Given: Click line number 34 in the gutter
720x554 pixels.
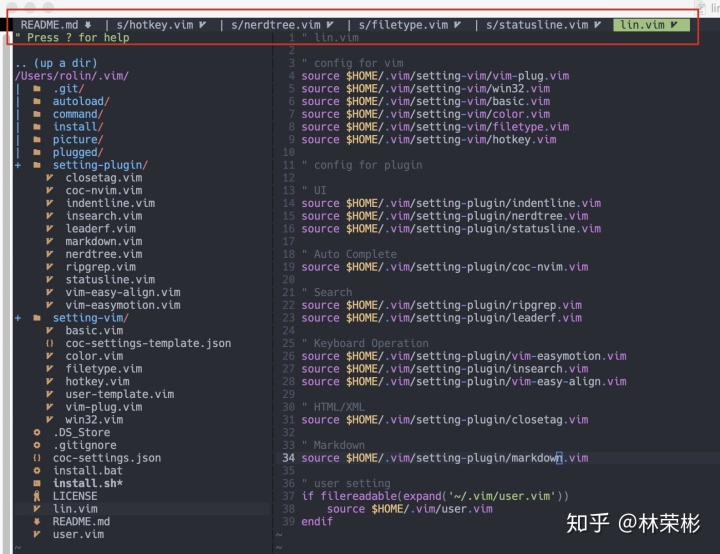Looking at the screenshot, I should (289, 458).
